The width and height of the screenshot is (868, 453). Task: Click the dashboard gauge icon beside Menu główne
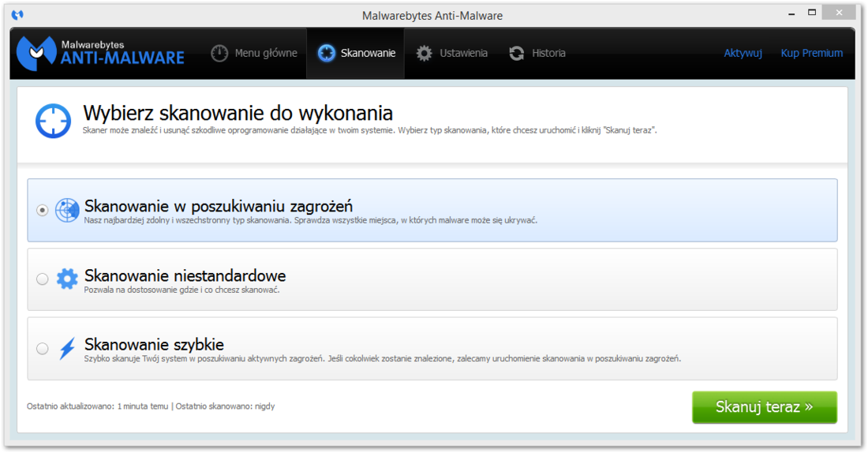click(x=219, y=53)
